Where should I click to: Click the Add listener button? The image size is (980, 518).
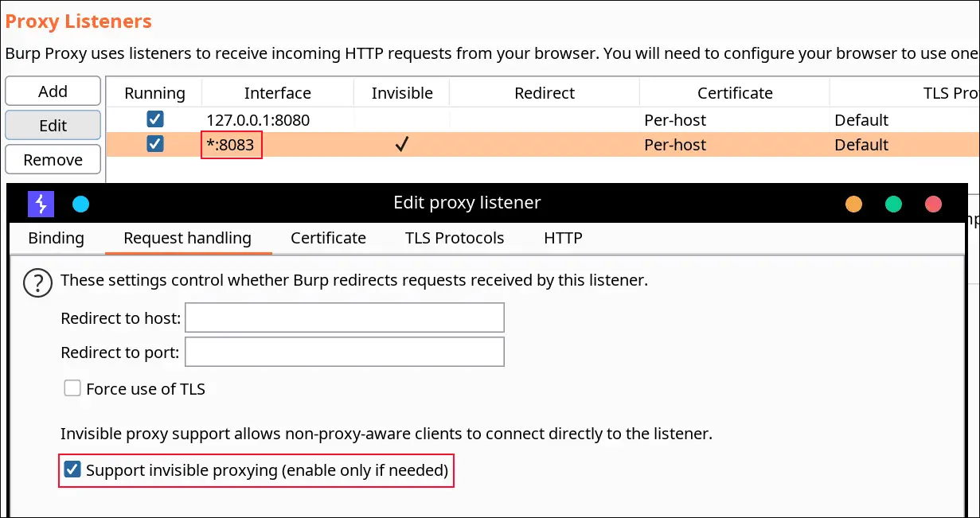point(53,92)
